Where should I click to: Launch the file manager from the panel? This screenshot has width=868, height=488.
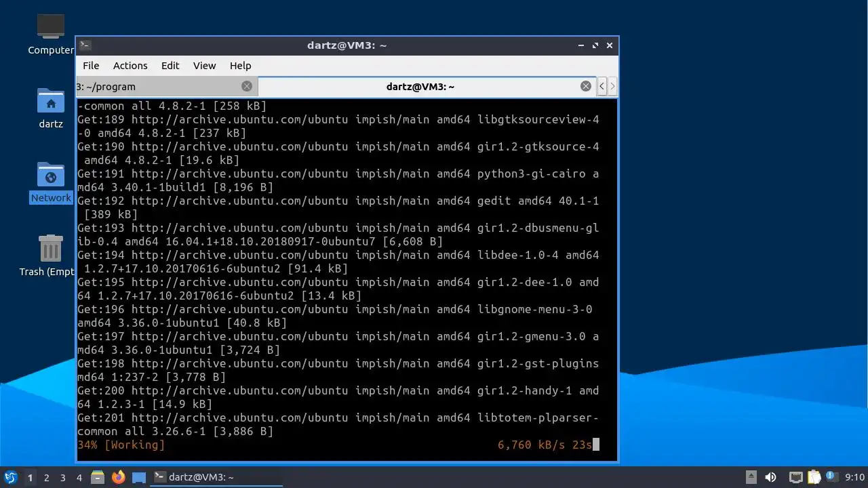98,477
